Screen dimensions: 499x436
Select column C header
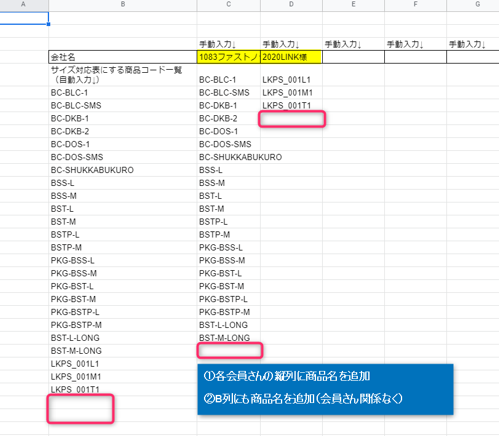tap(228, 5)
